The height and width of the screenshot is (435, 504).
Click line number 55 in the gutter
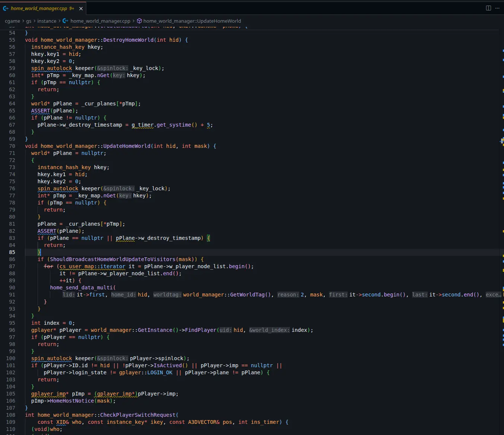coord(12,40)
